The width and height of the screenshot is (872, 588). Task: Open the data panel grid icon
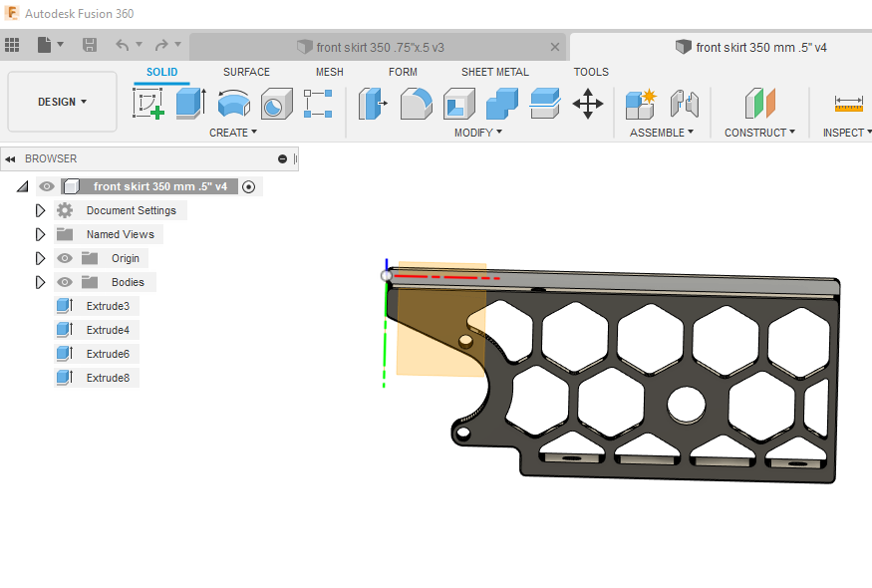coord(12,45)
